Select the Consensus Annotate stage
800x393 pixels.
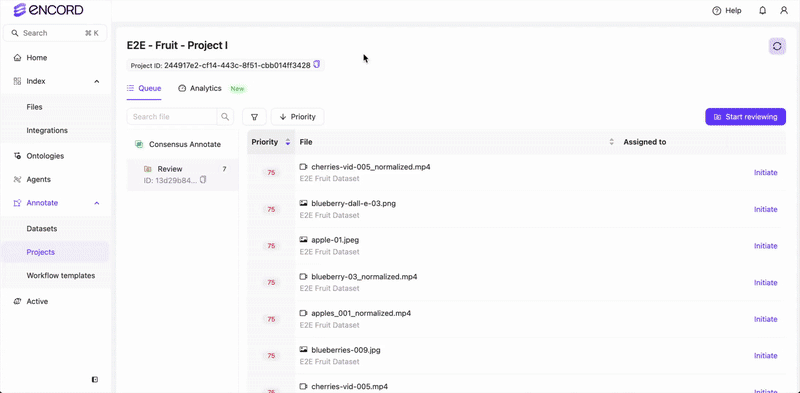[x=183, y=144]
